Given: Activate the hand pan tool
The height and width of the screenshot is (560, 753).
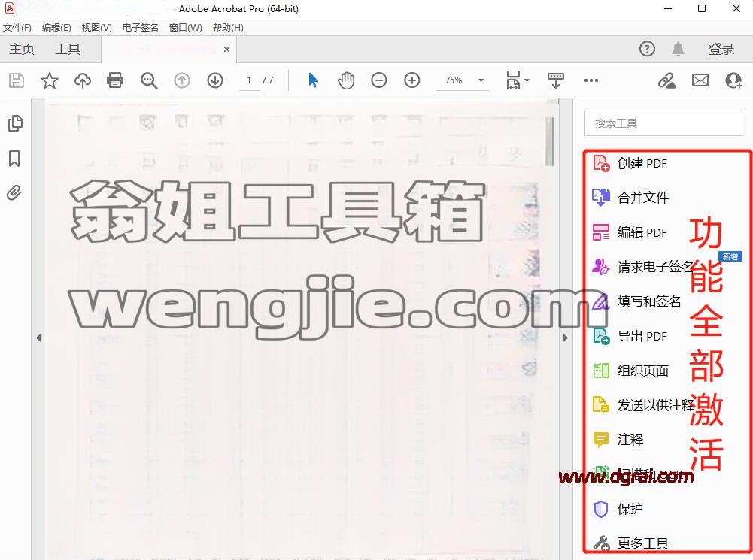Looking at the screenshot, I should (346, 80).
